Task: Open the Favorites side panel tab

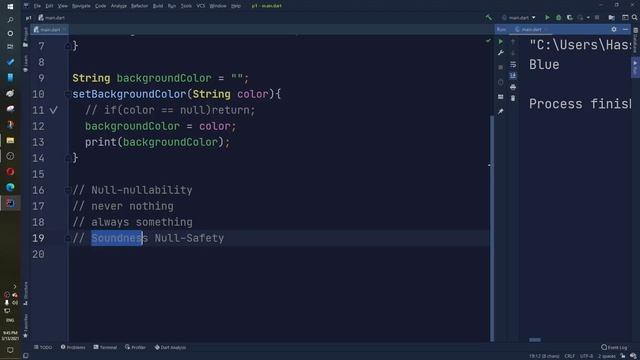Action: coord(26,325)
